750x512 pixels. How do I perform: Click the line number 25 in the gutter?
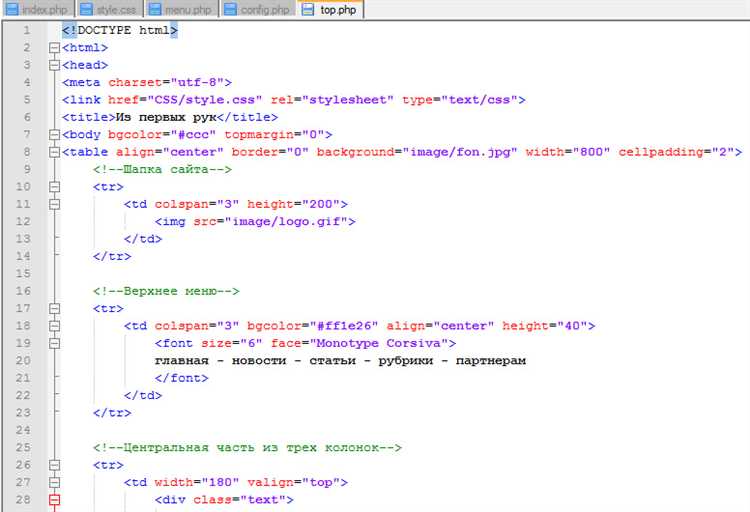(24, 447)
